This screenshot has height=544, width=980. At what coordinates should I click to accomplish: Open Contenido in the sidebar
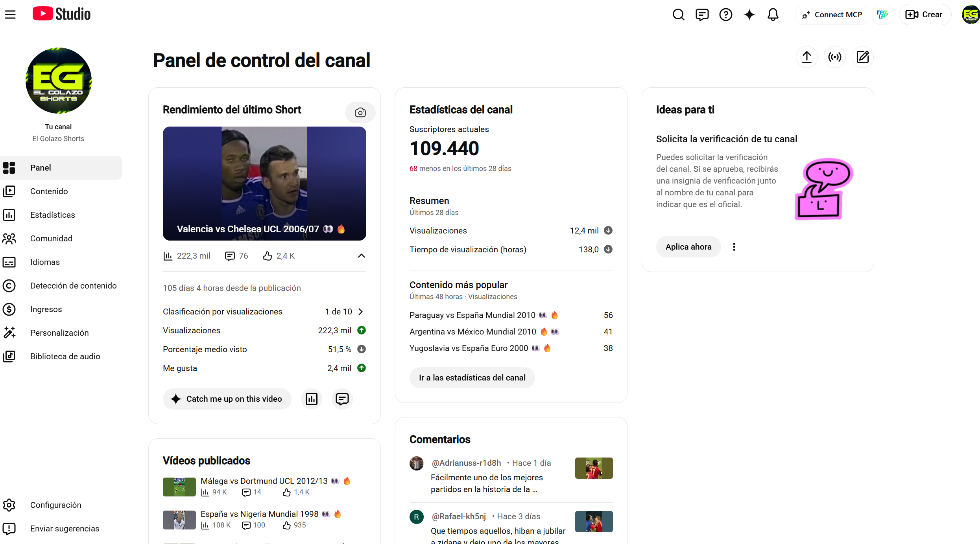(x=61, y=191)
